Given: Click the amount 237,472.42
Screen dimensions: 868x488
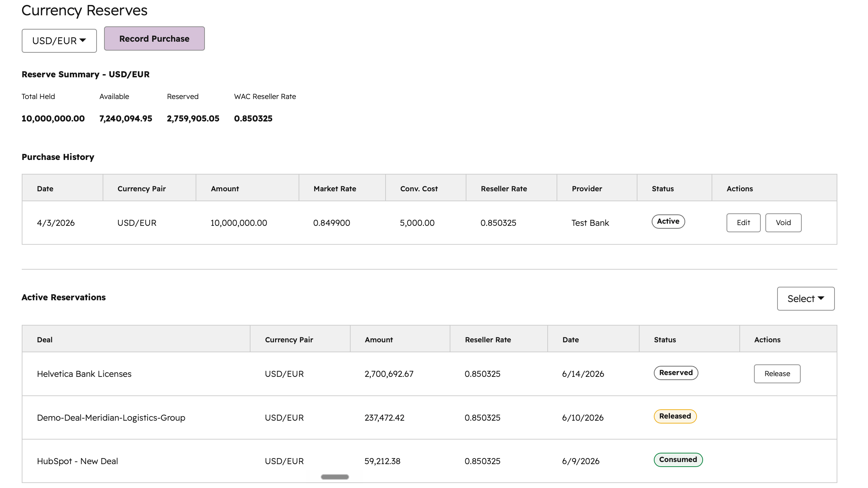Looking at the screenshot, I should point(384,417).
